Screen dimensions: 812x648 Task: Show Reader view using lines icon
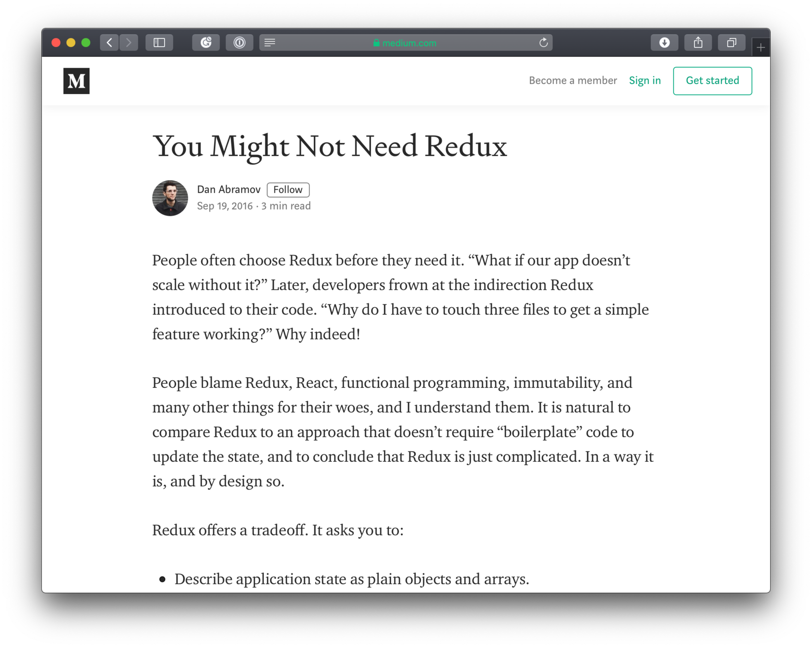270,43
